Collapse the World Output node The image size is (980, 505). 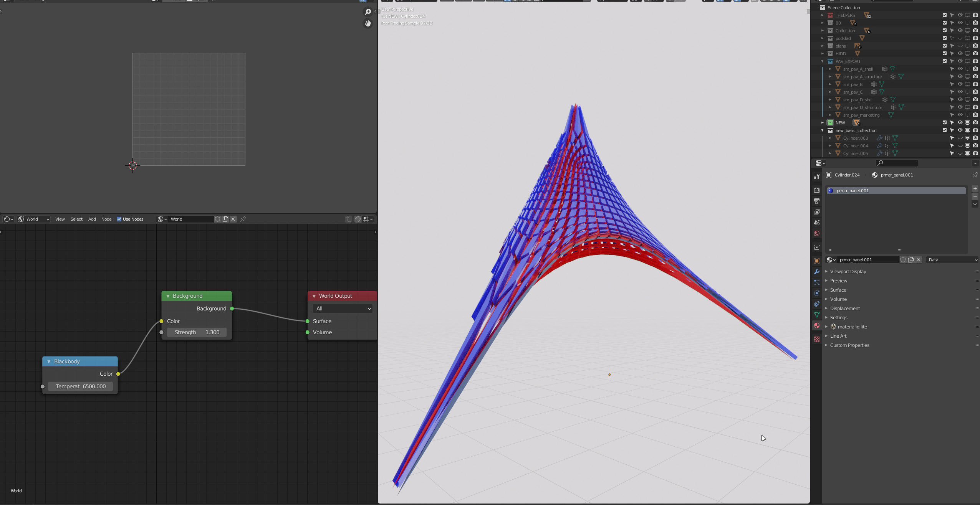(x=314, y=296)
